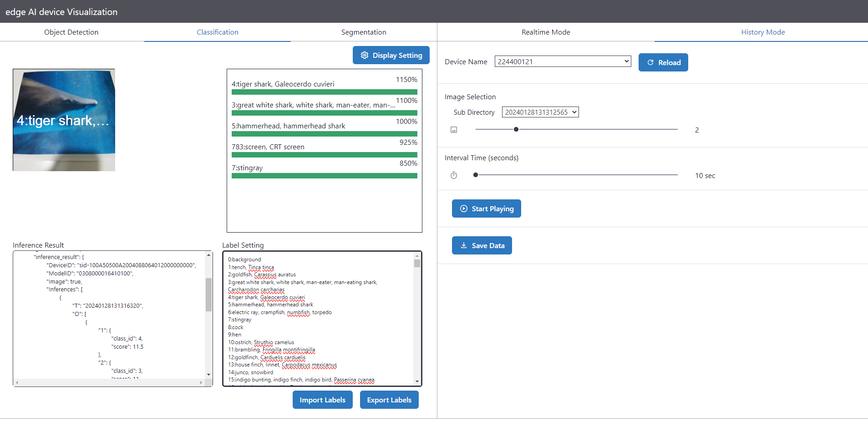Open the Device Name dropdown
This screenshot has width=868, height=422.
tap(563, 61)
